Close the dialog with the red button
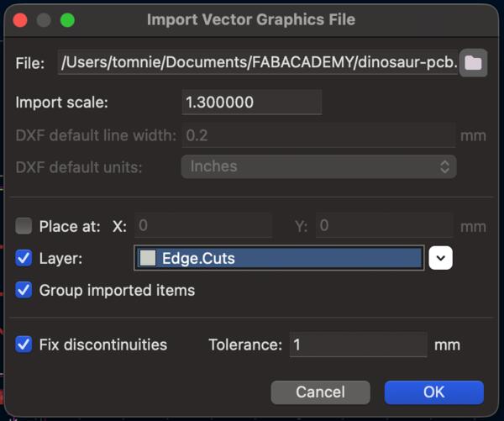The image size is (504, 421). tap(20, 19)
